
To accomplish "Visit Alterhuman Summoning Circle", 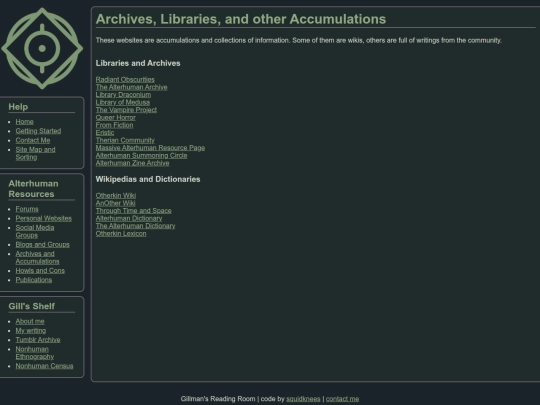I will pos(141,155).
